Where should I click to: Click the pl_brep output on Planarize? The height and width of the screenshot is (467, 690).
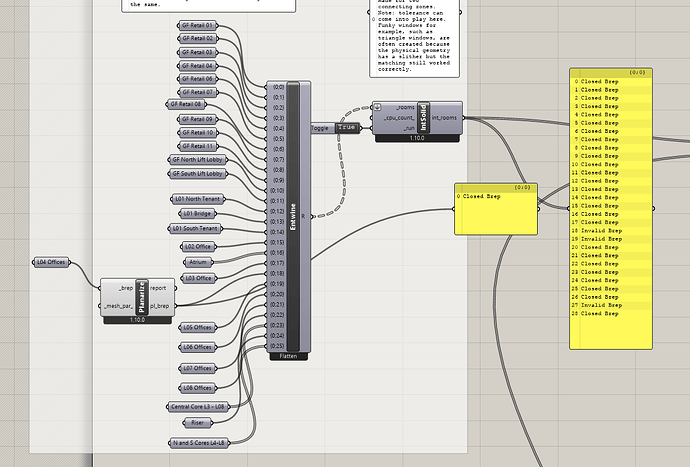coord(159,306)
